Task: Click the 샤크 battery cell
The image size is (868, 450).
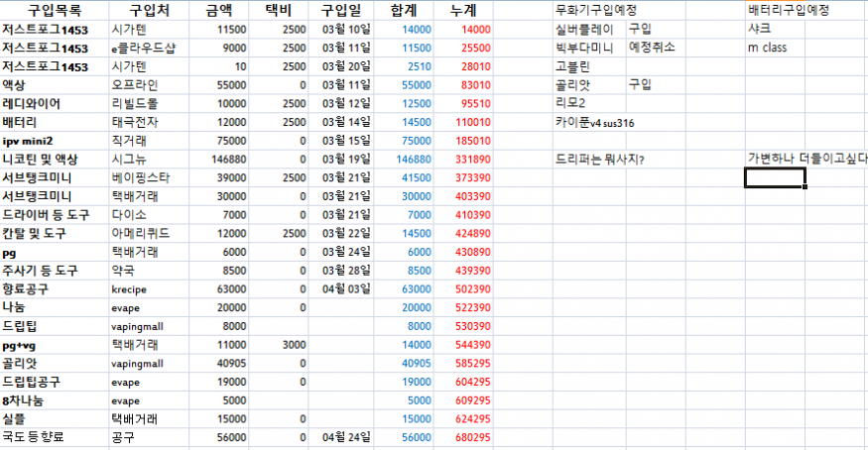Action: [x=775, y=30]
